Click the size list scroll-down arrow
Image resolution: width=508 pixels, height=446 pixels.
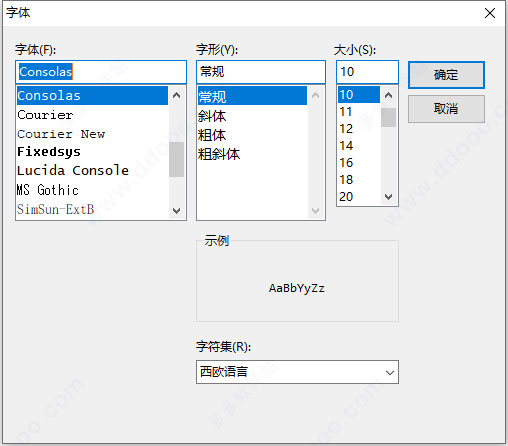[x=388, y=197]
